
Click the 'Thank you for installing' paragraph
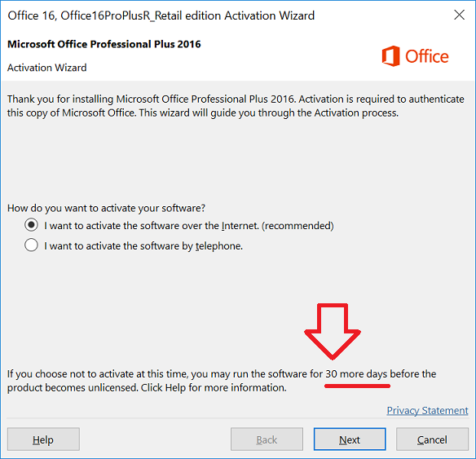[x=236, y=106]
